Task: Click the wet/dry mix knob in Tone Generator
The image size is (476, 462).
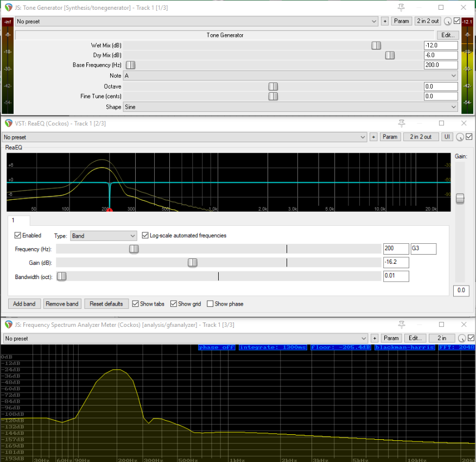Action: click(448, 21)
